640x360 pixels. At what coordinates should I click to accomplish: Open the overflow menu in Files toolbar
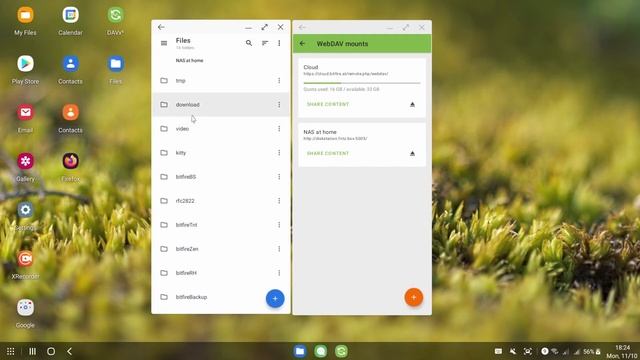click(x=279, y=43)
